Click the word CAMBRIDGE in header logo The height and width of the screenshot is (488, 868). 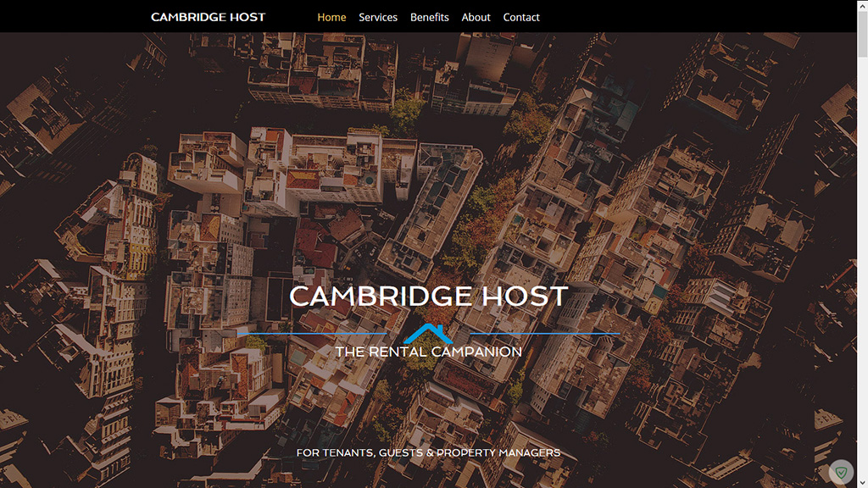[188, 17]
